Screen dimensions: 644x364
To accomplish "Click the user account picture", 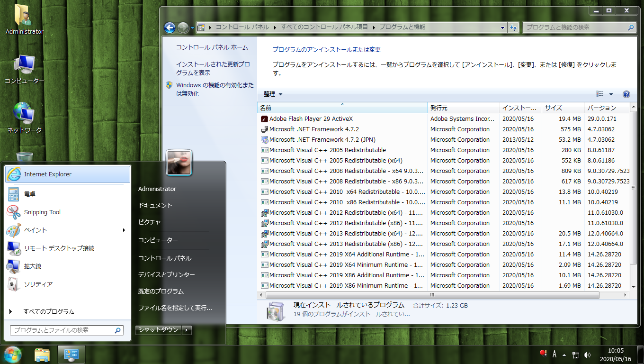I will (179, 163).
